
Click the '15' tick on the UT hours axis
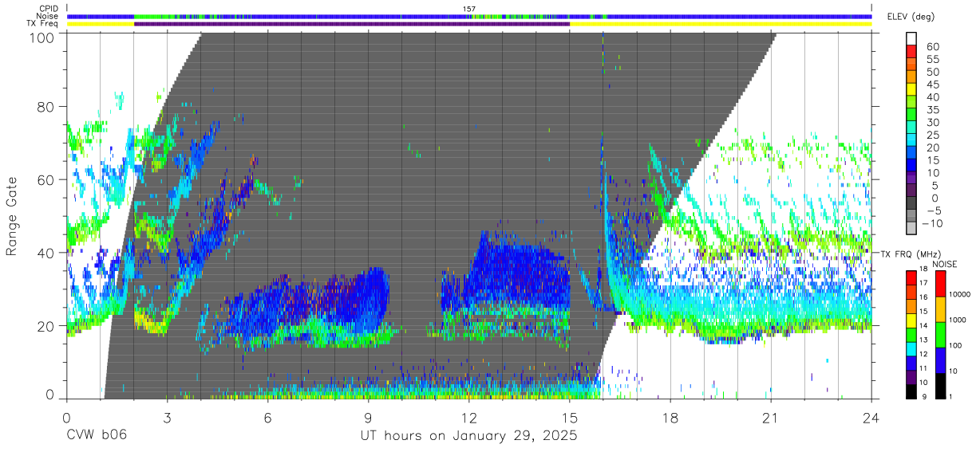[x=570, y=417]
